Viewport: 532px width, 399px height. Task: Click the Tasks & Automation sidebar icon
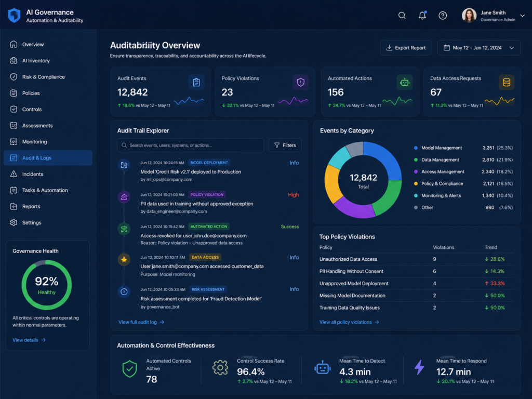14,190
